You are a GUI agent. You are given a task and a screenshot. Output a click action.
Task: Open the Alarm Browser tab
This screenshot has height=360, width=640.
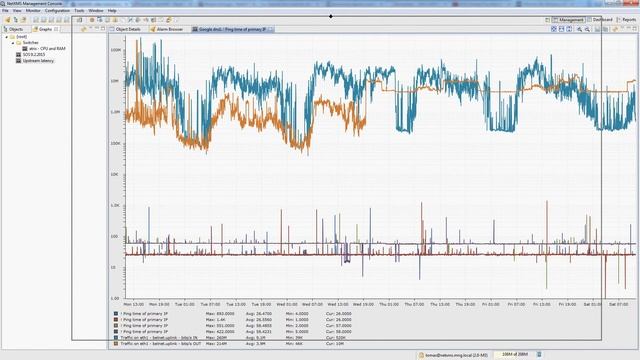coord(167,29)
